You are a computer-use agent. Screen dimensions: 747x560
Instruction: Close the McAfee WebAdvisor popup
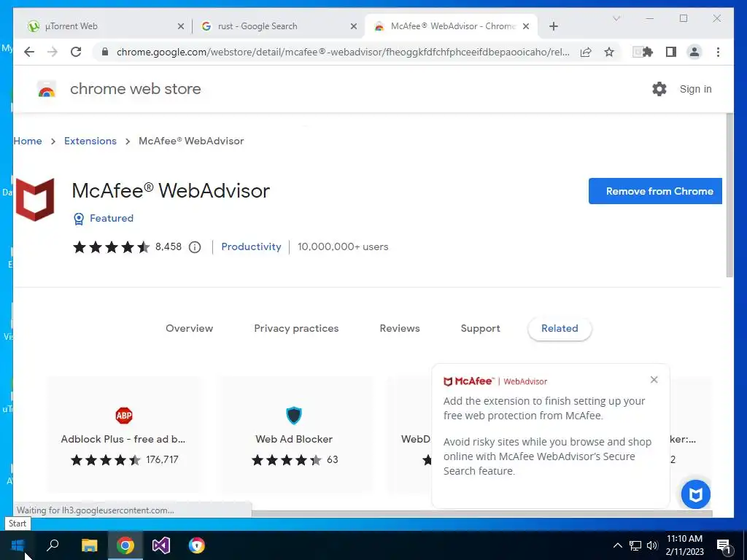coord(654,379)
